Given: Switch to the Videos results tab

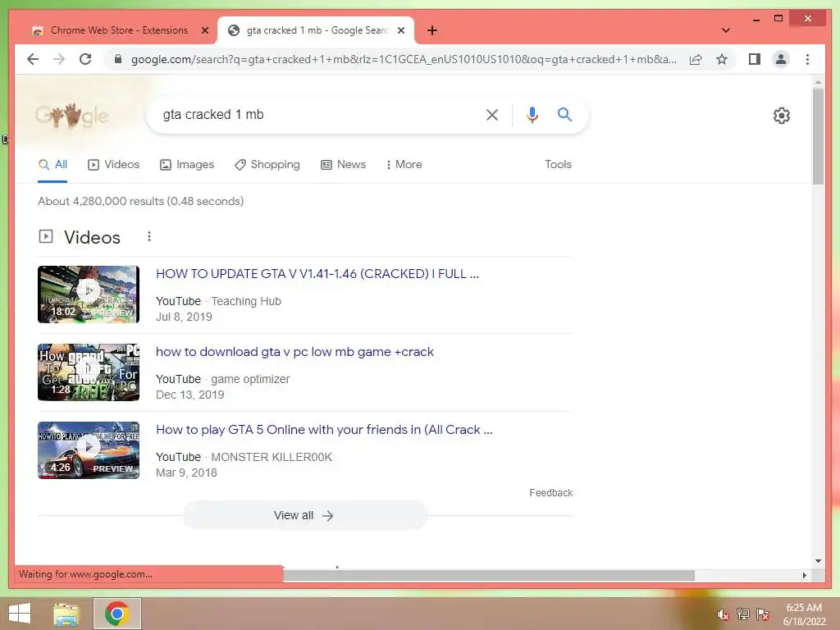Looking at the screenshot, I should [113, 164].
